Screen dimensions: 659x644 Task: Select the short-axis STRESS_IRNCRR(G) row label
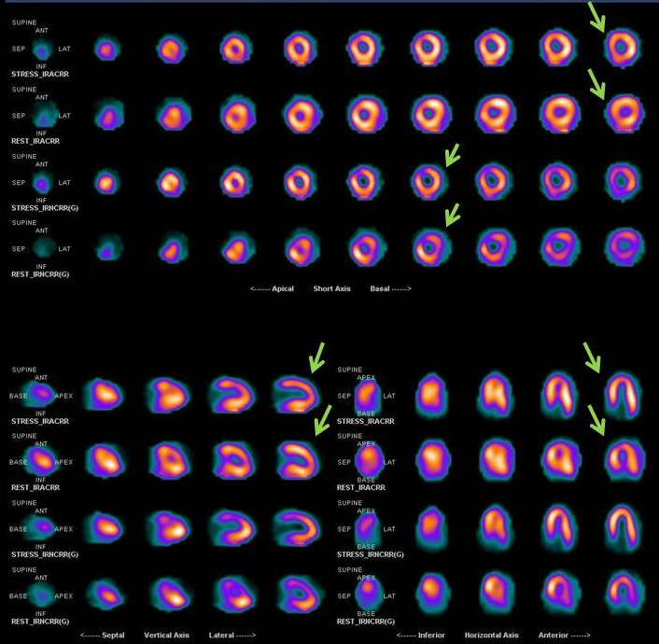(45, 208)
